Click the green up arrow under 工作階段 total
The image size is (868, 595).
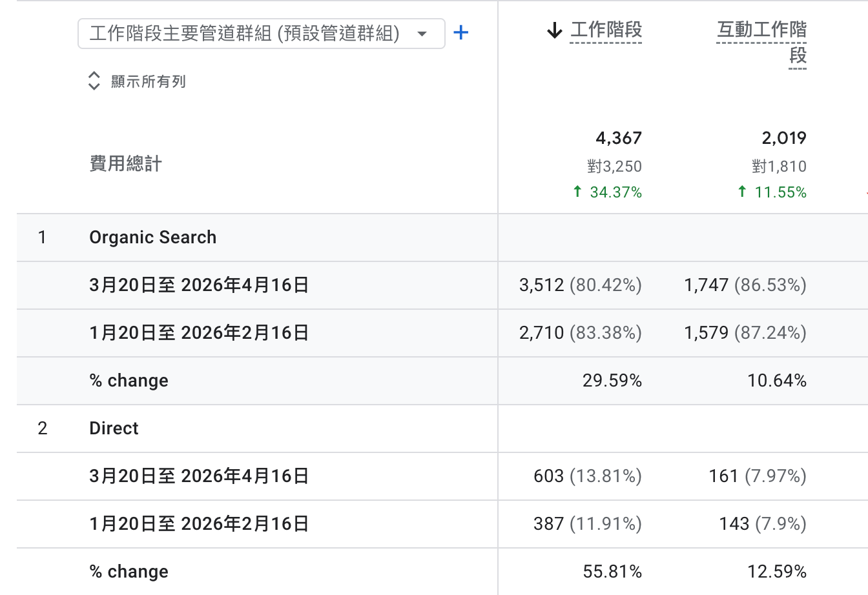click(x=580, y=192)
